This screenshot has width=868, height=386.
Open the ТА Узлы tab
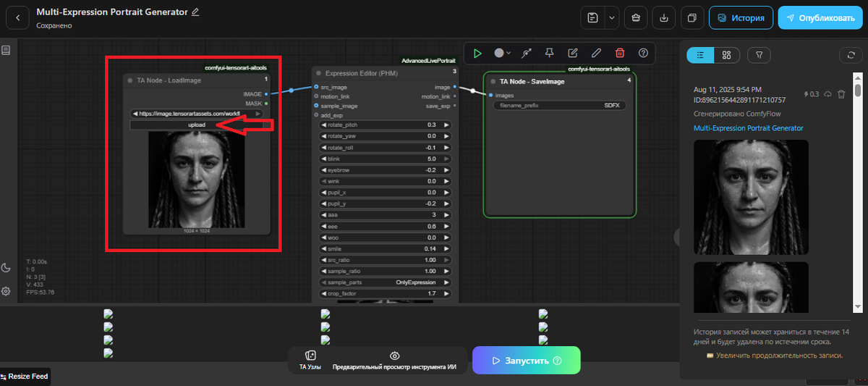(x=310, y=360)
